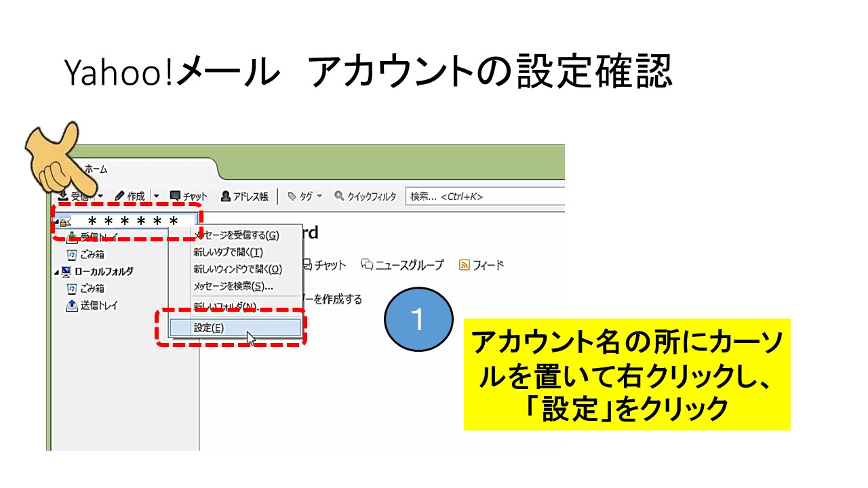Choose 新しいウィンドウで開く(O) menu entry
This screenshot has width=868, height=488.
point(236,269)
